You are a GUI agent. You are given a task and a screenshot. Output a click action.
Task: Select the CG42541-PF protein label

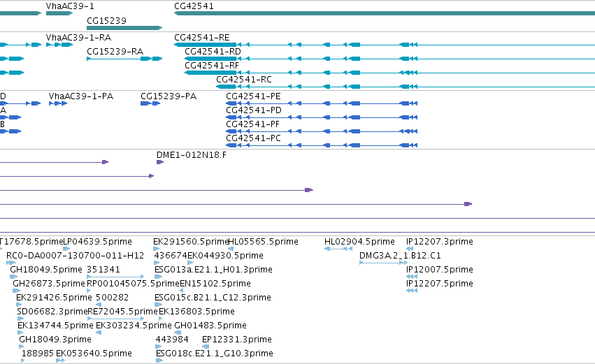coord(252,124)
